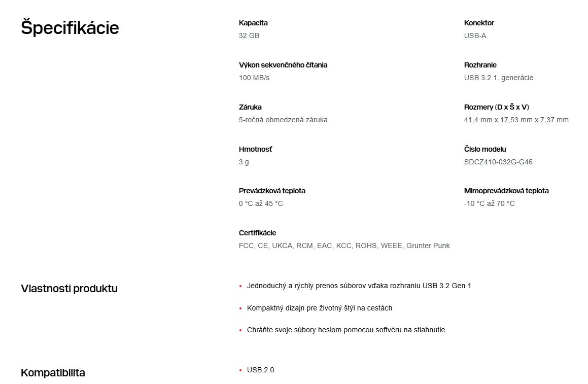Select the Kapacita label
Viewport: 588px width, 384px height.
(x=253, y=23)
